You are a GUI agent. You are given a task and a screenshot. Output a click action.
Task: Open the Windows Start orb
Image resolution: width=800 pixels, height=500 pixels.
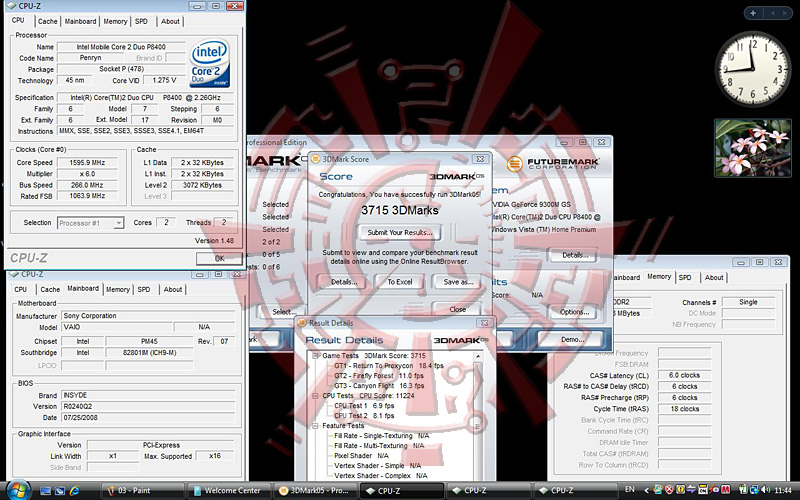pyautogui.click(x=18, y=489)
